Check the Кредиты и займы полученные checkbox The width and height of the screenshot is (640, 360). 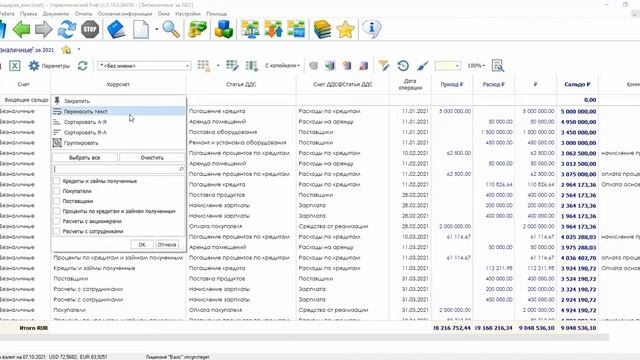click(57, 181)
